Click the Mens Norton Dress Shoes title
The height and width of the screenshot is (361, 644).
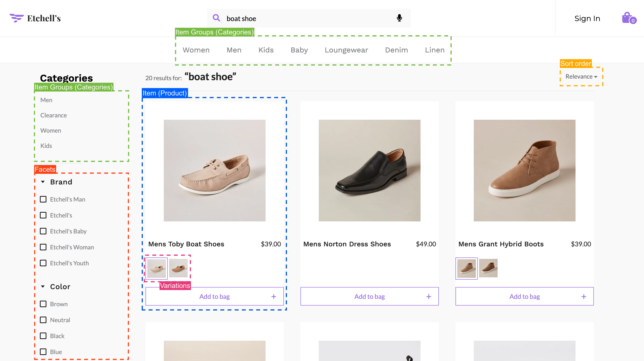347,244
